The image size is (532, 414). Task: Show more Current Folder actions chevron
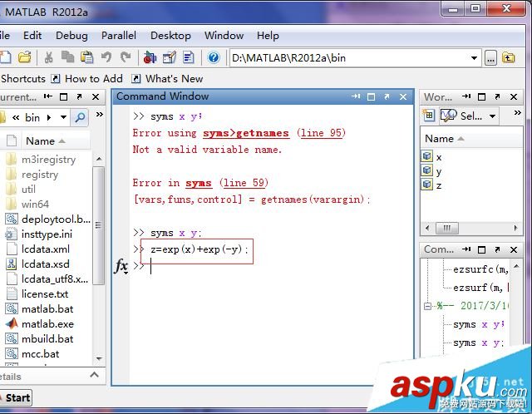point(99,115)
